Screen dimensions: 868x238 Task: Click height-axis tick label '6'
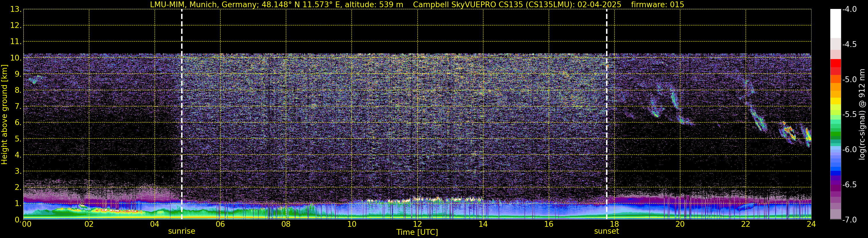[18, 123]
